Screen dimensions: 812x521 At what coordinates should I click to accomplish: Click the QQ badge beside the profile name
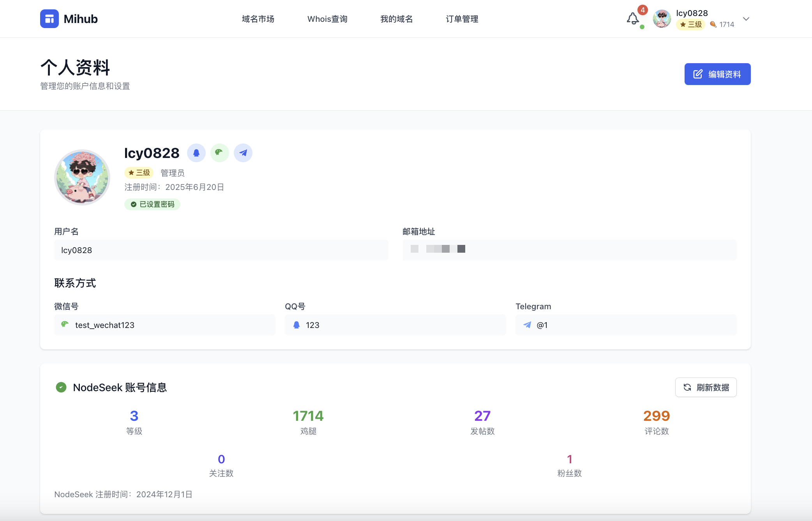pyautogui.click(x=196, y=153)
